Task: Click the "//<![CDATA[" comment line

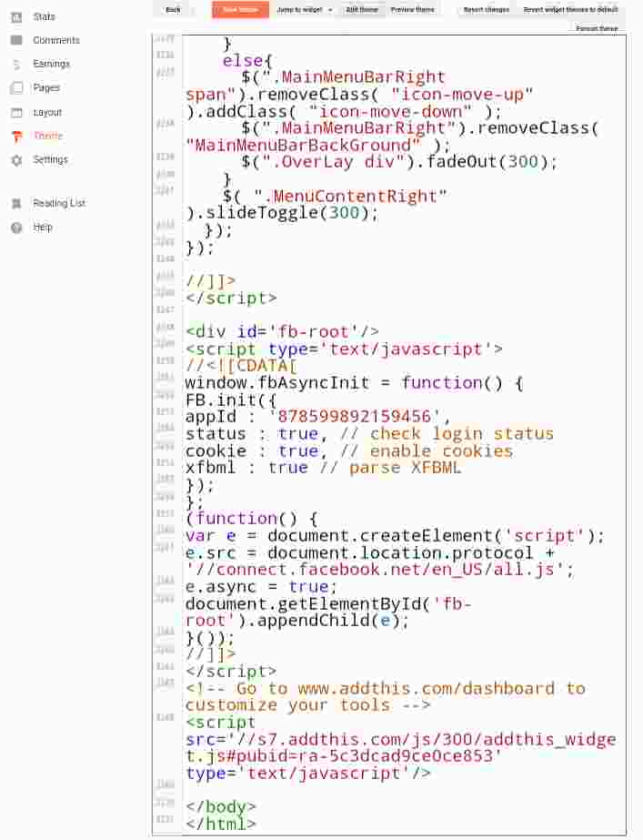Action: pyautogui.click(x=241, y=366)
